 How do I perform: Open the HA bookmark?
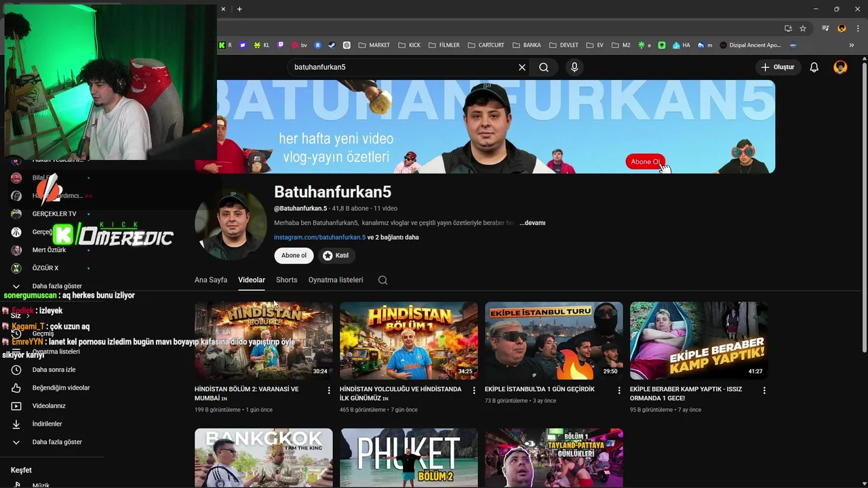pos(682,45)
